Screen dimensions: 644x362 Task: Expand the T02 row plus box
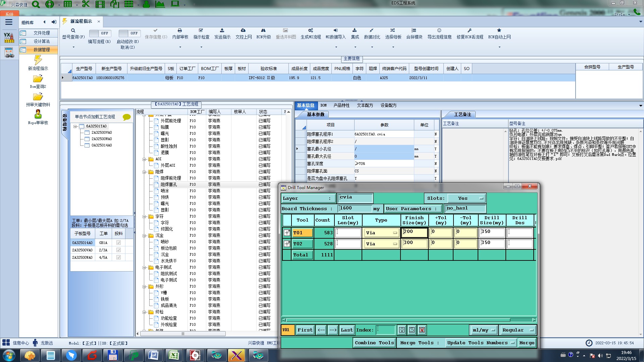[287, 244]
